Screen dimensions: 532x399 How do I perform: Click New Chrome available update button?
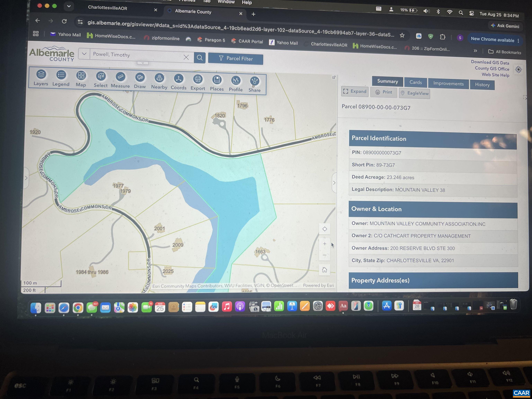pyautogui.click(x=495, y=40)
